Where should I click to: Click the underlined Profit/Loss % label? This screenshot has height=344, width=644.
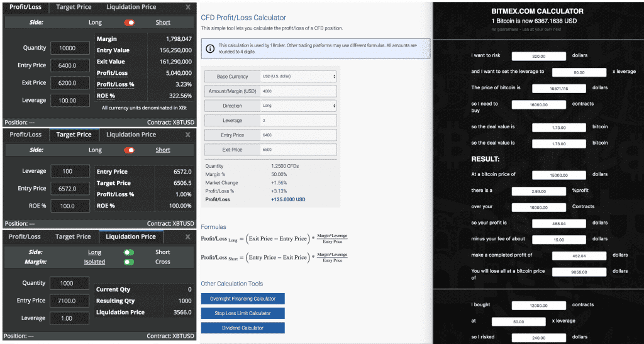pos(116,84)
